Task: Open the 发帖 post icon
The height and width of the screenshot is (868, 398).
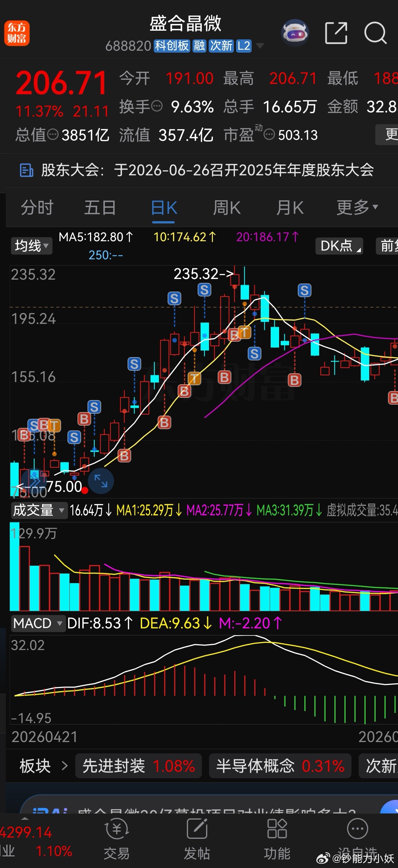Action: point(197,839)
